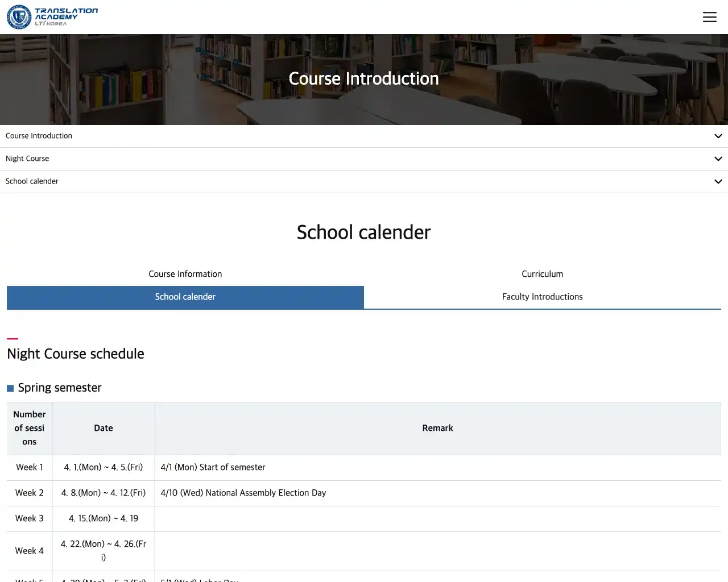Screen dimensions: 728x582
Task: Click the Translation Academy circular emblem logo
Action: (19, 17)
